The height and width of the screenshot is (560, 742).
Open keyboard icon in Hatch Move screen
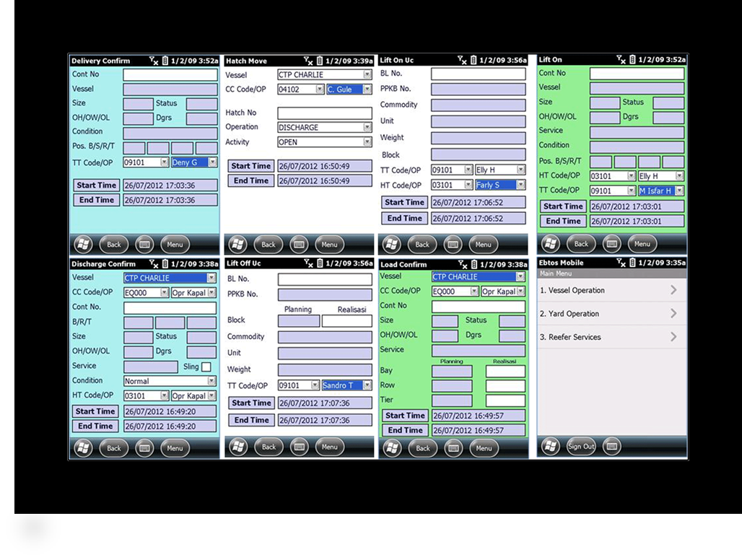coord(299,245)
